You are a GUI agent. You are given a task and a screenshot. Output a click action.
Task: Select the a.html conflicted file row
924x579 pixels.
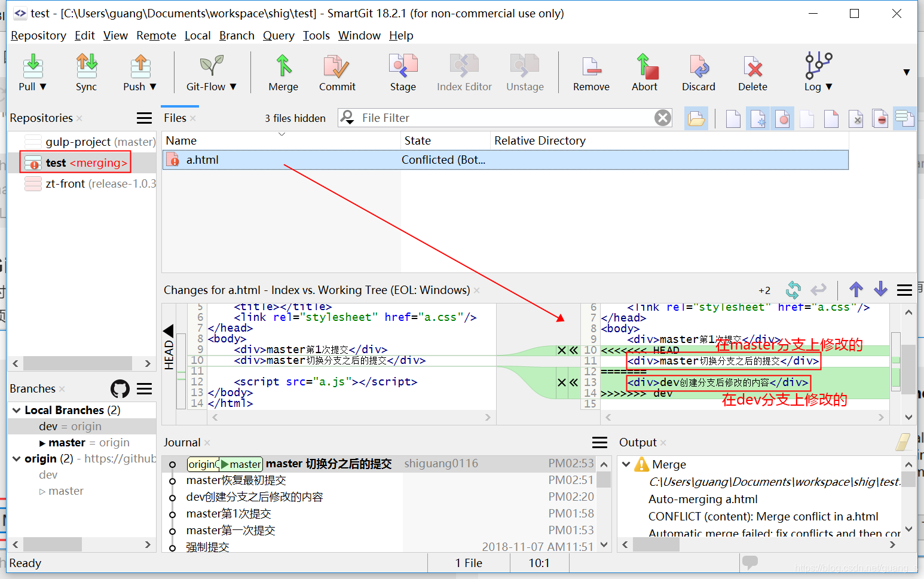coord(505,160)
